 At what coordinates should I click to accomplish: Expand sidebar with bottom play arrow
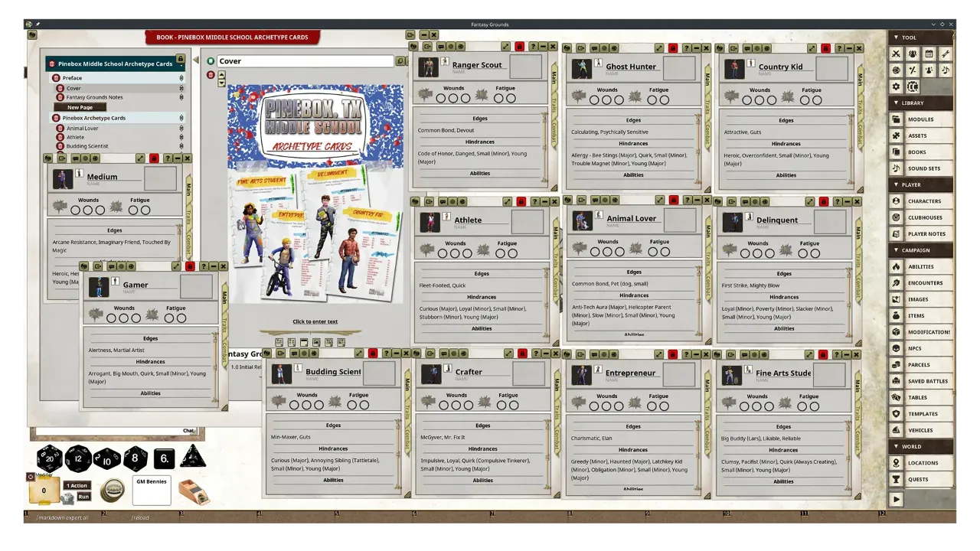pyautogui.click(x=897, y=499)
